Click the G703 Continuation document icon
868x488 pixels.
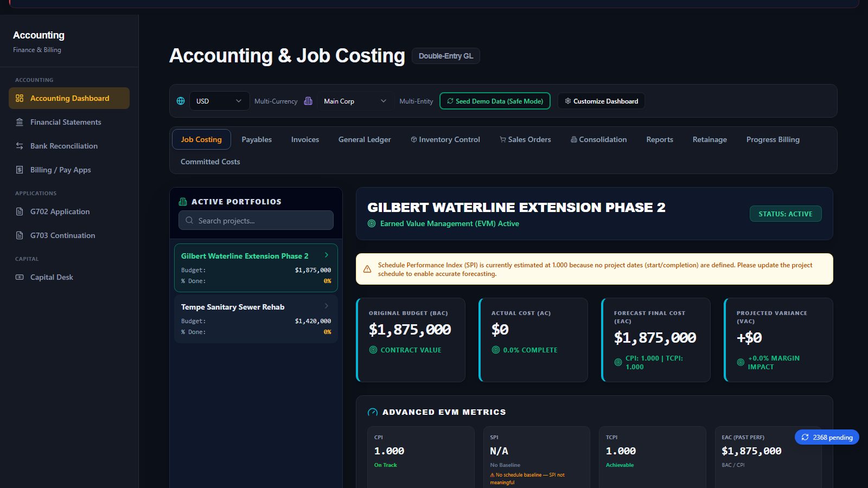[20, 235]
